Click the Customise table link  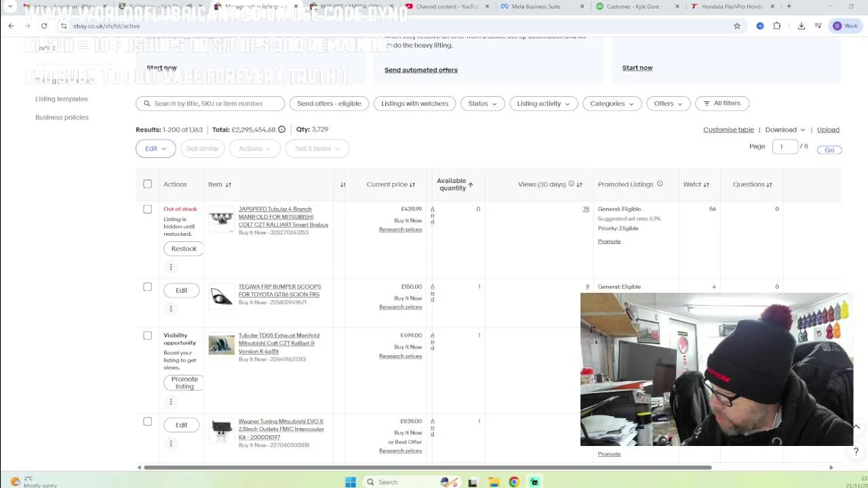(x=728, y=129)
